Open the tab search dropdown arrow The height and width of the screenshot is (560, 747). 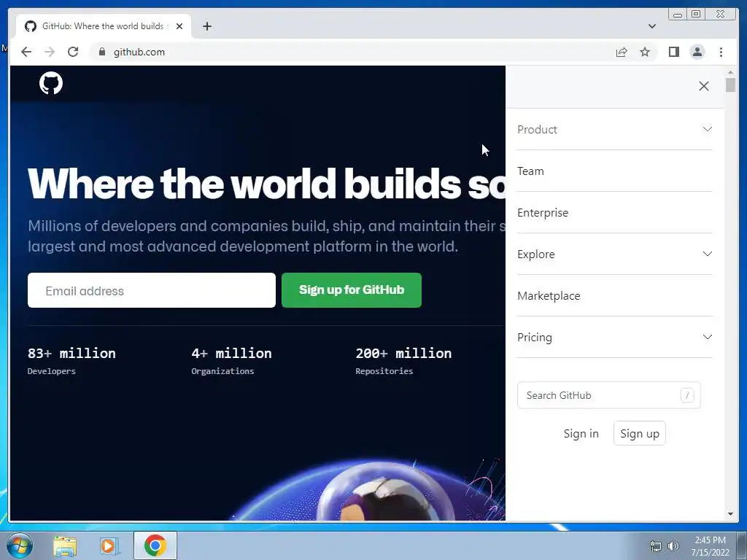(652, 26)
